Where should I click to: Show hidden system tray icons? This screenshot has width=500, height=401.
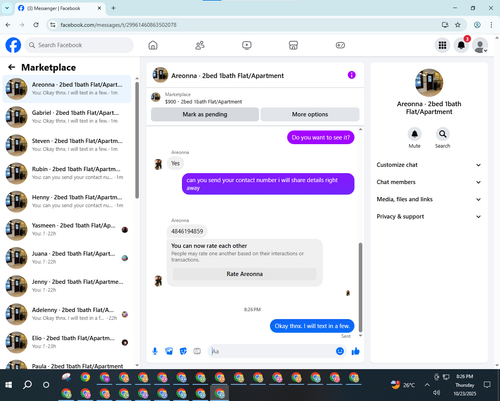click(427, 385)
